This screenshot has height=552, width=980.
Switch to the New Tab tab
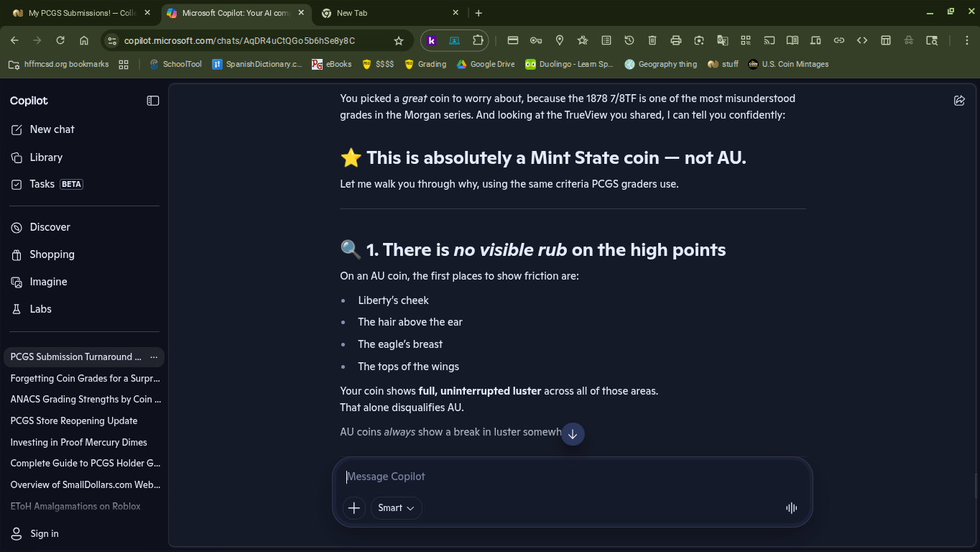point(389,13)
